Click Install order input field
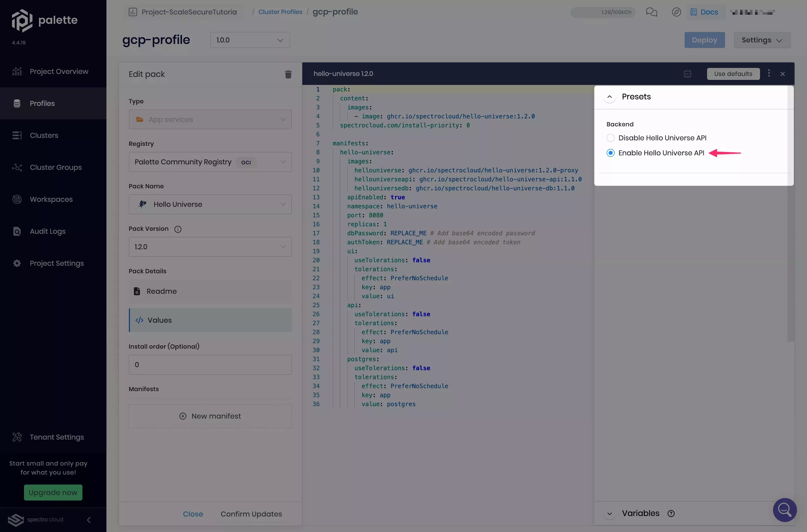The height and width of the screenshot is (532, 807). point(210,364)
